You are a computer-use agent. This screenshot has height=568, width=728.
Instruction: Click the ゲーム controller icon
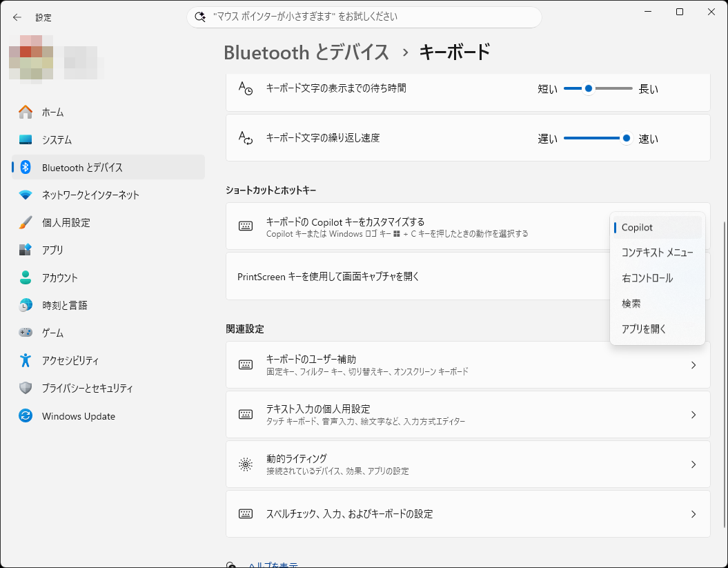tap(26, 333)
